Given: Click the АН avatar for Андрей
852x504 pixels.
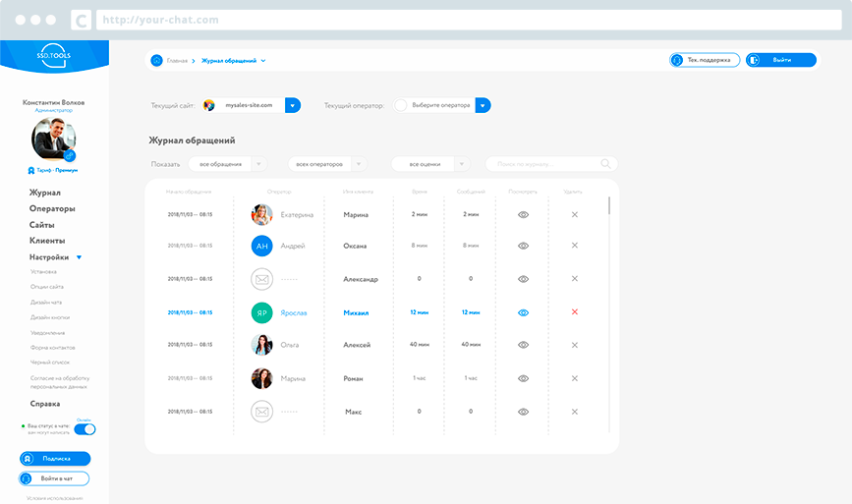Looking at the screenshot, I should [x=262, y=246].
